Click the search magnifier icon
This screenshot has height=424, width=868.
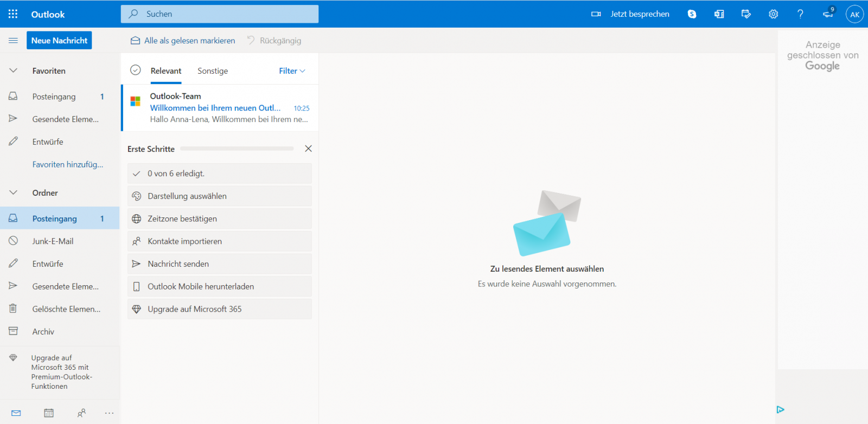133,14
